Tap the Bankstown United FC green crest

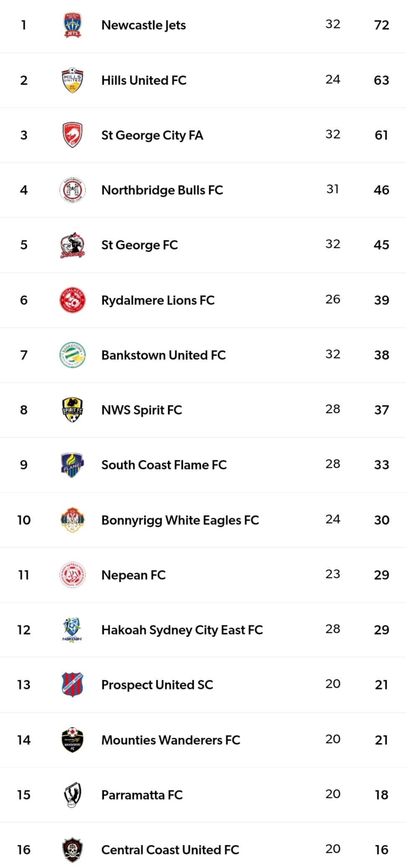72,355
